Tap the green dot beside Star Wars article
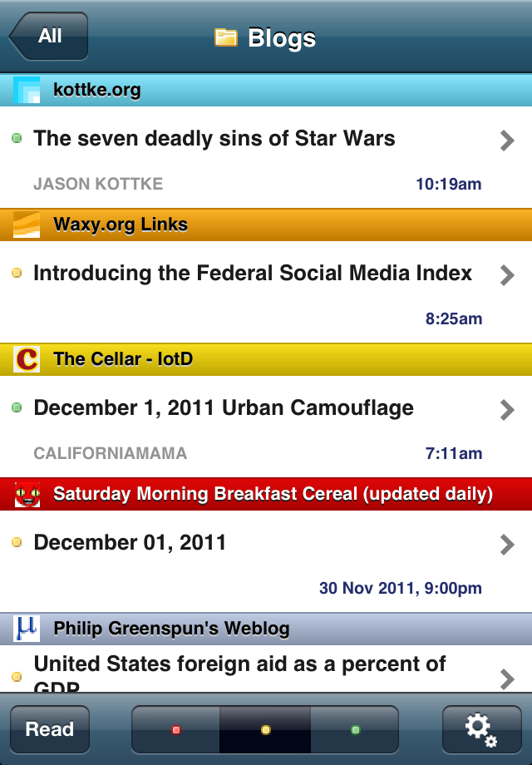Image resolution: width=532 pixels, height=765 pixels. [17, 139]
